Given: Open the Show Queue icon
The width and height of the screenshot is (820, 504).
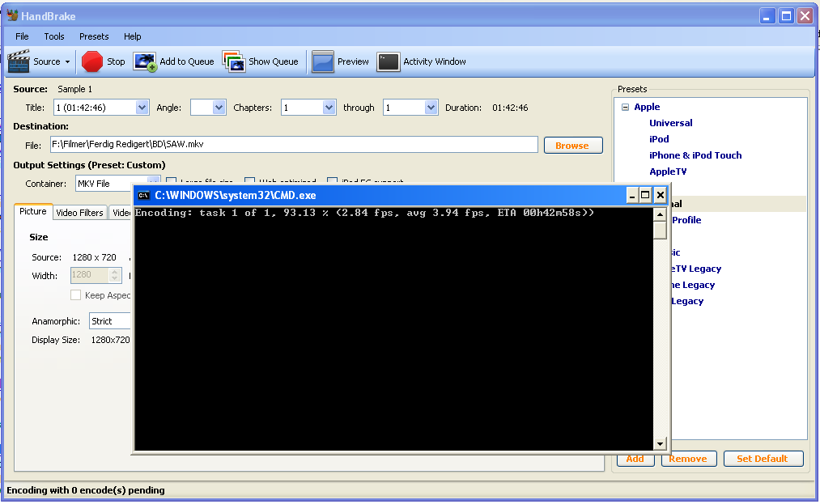Looking at the screenshot, I should 234,61.
